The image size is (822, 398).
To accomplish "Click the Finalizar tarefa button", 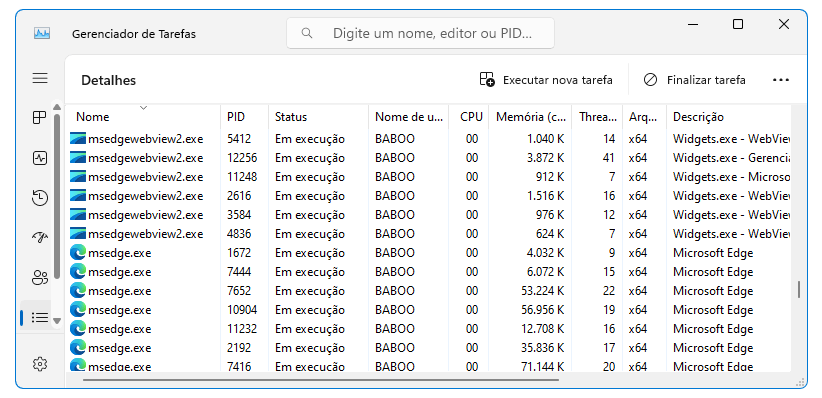I will coord(696,80).
